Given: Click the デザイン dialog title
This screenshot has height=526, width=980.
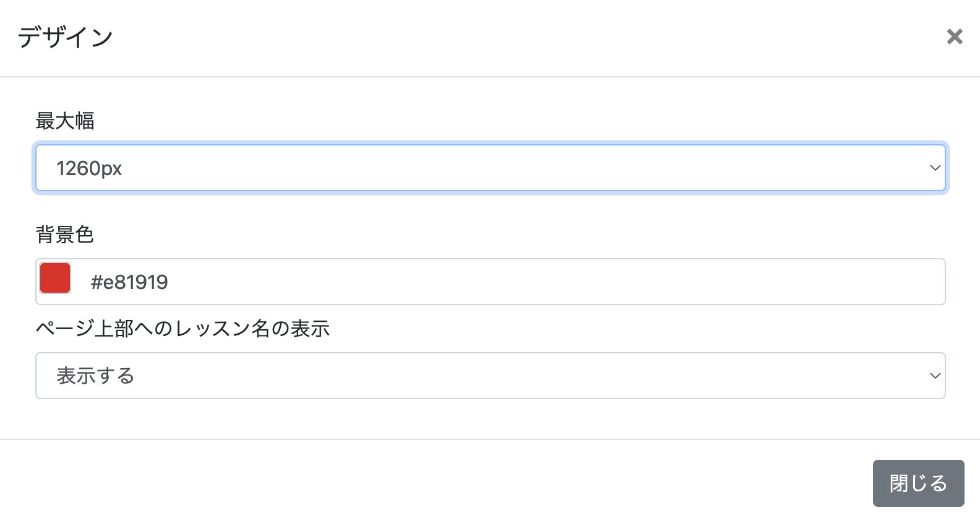Looking at the screenshot, I should point(66,37).
